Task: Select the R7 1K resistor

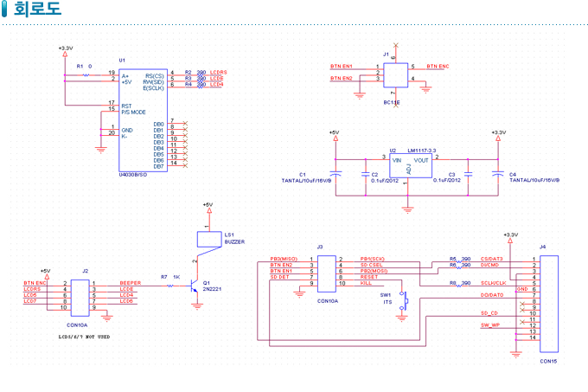Action: pyautogui.click(x=173, y=283)
